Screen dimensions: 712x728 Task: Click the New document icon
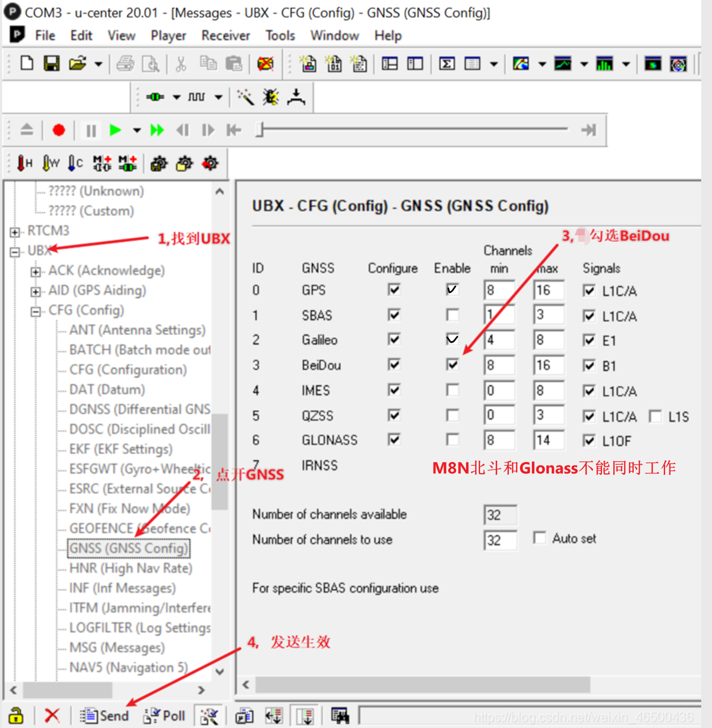pyautogui.click(x=26, y=64)
